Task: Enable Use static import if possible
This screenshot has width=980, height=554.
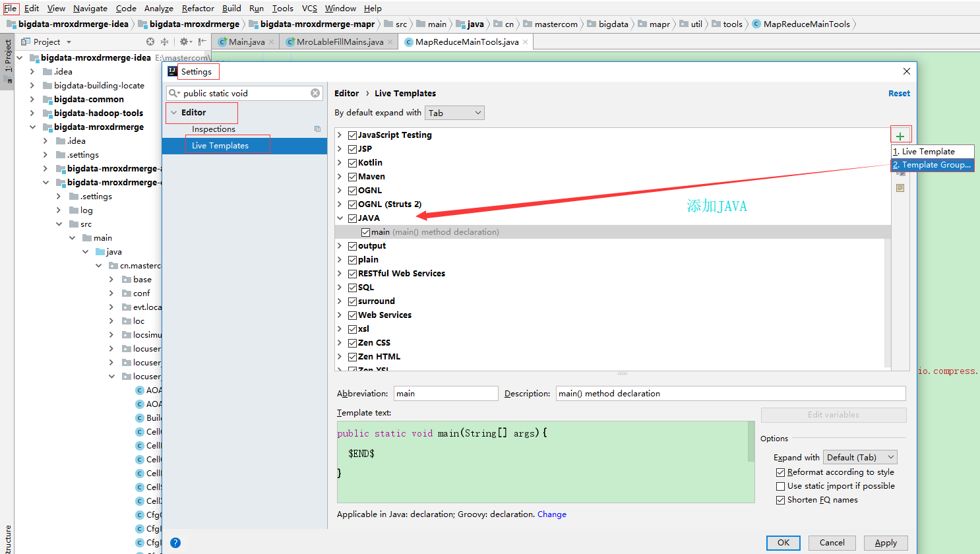Action: coord(781,486)
